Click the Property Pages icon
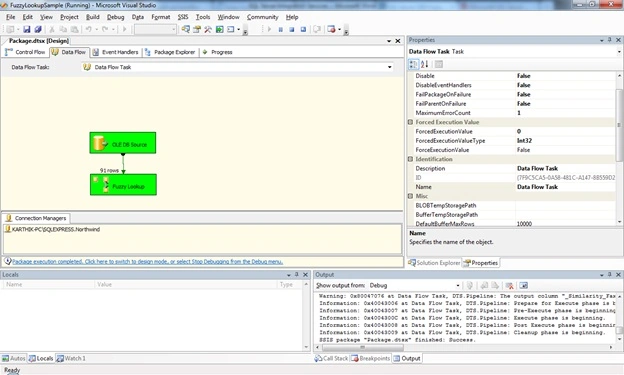The image size is (624, 375). (439, 64)
